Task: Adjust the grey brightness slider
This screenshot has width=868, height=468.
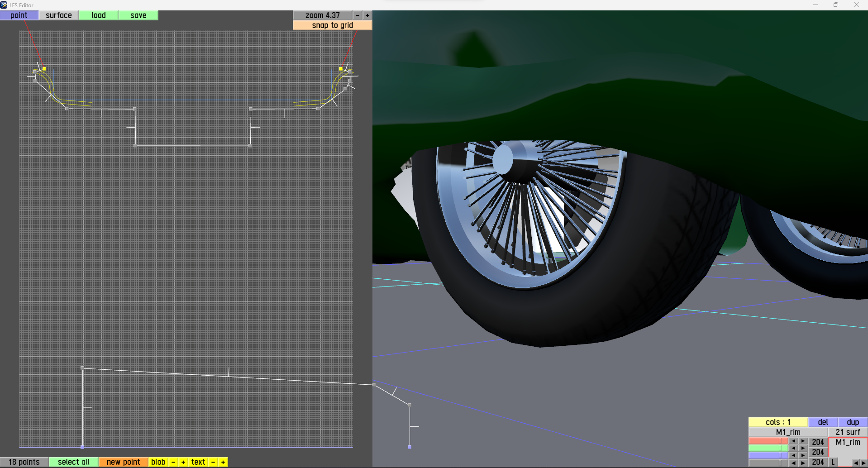Action: (x=768, y=463)
